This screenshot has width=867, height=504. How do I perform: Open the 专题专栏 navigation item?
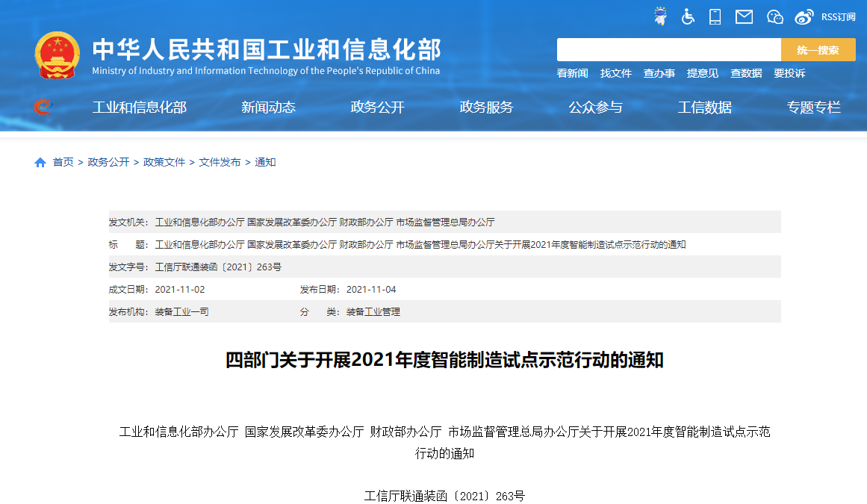pyautogui.click(x=813, y=108)
